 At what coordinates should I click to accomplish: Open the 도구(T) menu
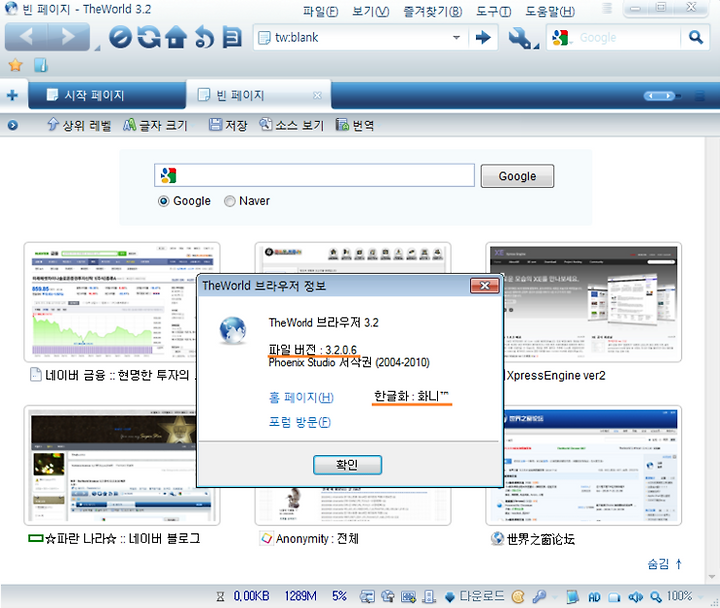tap(493, 11)
